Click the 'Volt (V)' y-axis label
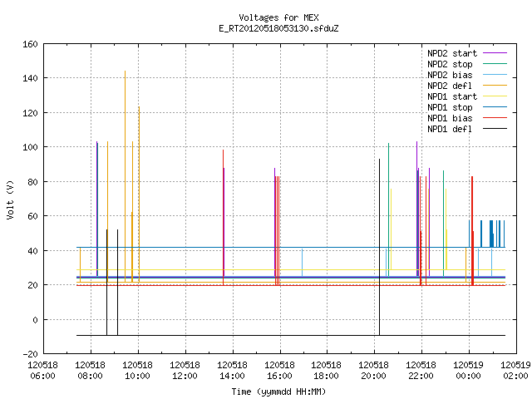Viewport: 532px width, 399px height. click(x=10, y=200)
